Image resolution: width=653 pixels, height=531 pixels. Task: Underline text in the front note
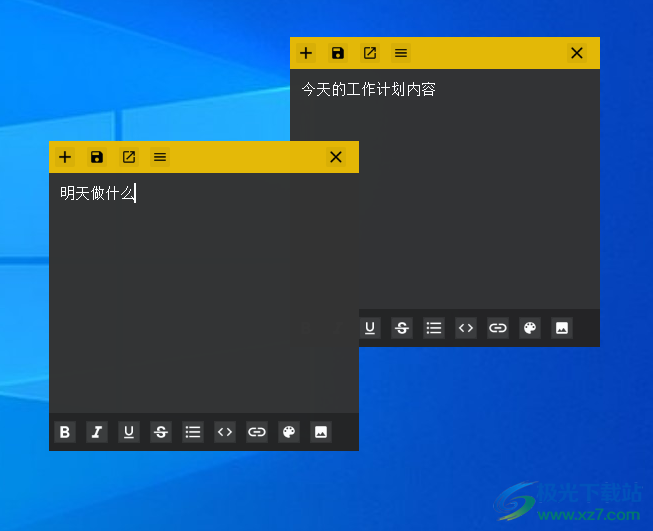(129, 432)
